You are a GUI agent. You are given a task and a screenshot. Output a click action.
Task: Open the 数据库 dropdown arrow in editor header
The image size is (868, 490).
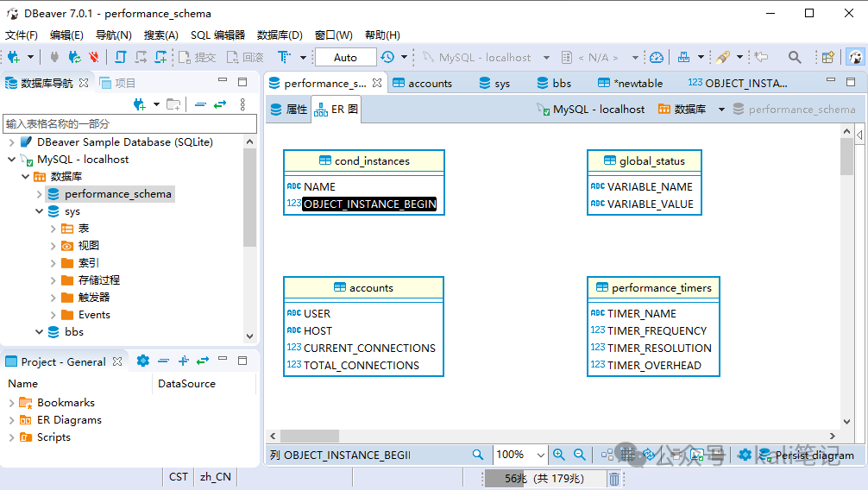[x=721, y=109]
